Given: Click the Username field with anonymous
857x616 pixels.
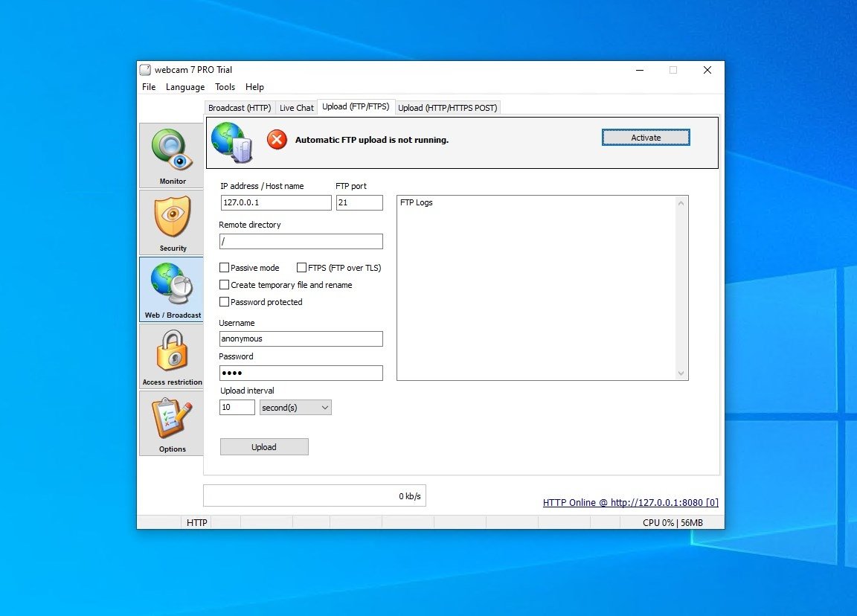Looking at the screenshot, I should [301, 339].
